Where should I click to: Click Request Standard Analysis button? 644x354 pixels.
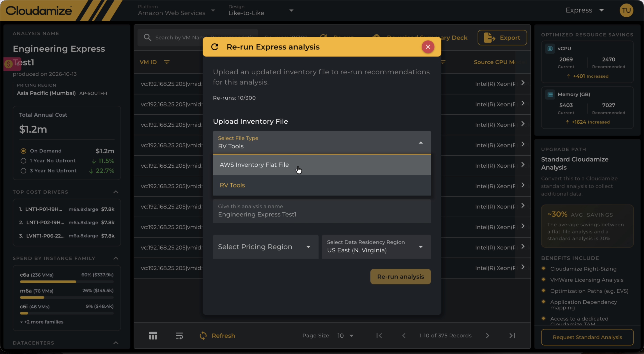pyautogui.click(x=587, y=337)
